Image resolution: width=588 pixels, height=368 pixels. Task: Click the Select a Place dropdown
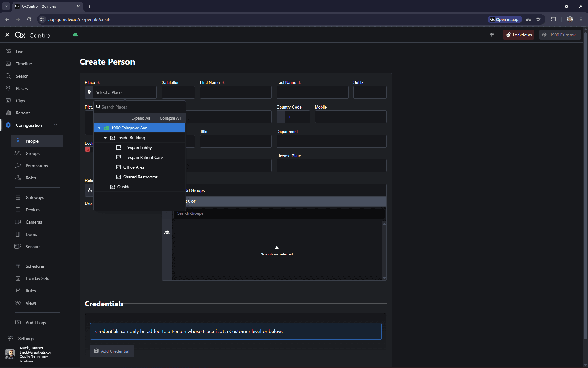pos(121,92)
